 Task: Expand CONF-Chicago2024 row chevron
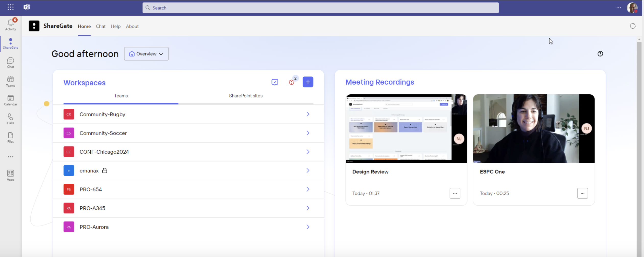[x=308, y=152]
